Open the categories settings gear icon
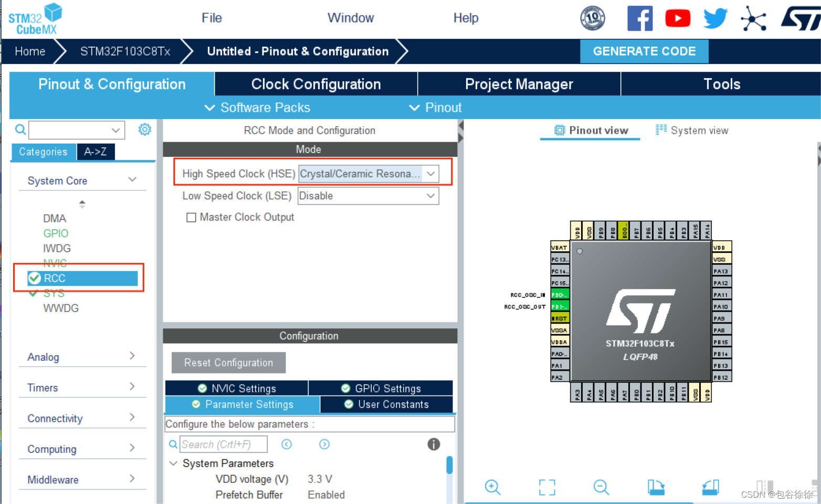This screenshot has height=504, width=821. pos(145,129)
